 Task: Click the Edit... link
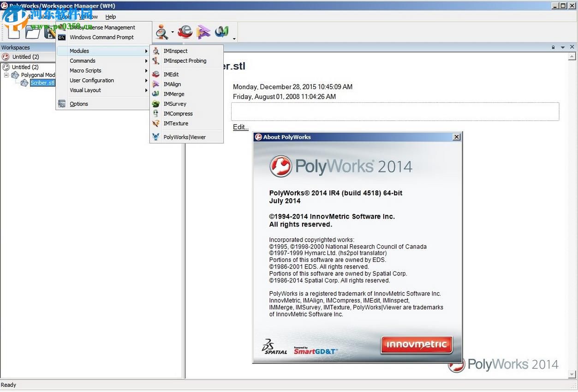coord(241,127)
